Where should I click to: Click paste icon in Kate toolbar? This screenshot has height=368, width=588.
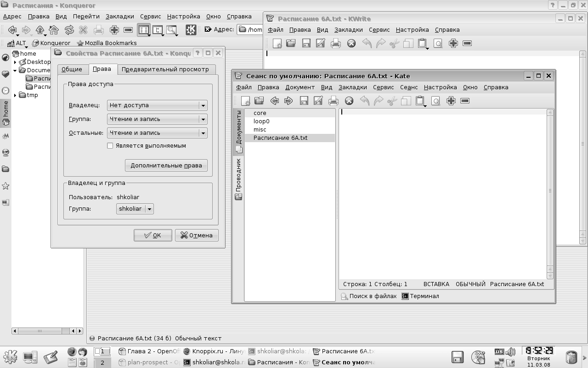coord(419,101)
